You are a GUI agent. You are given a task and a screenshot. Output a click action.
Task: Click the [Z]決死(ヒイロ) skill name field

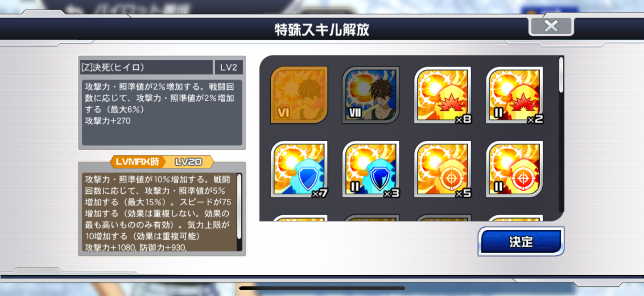(x=146, y=67)
